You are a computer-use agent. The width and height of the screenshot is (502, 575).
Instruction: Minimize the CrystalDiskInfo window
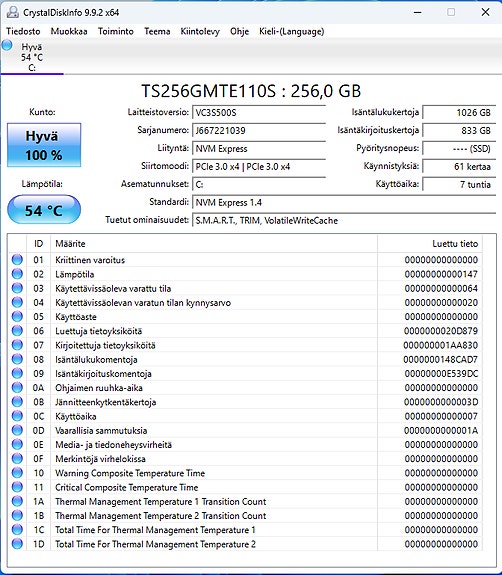pos(417,12)
